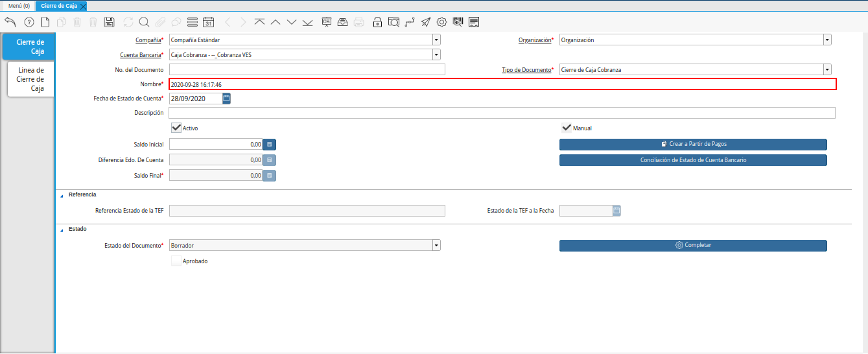
Task: Save the record using the floppy disk icon
Action: (x=110, y=22)
